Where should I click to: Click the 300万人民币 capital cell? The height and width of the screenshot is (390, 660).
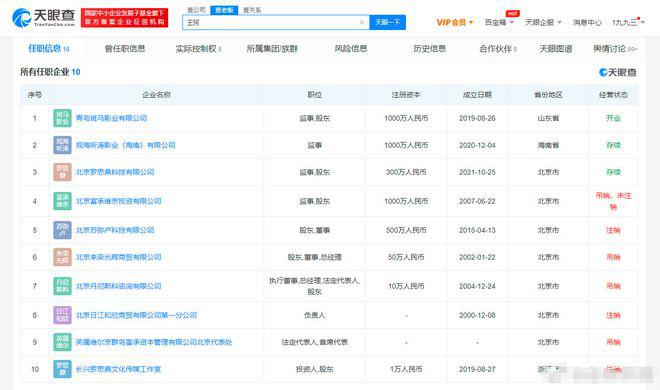(x=406, y=172)
